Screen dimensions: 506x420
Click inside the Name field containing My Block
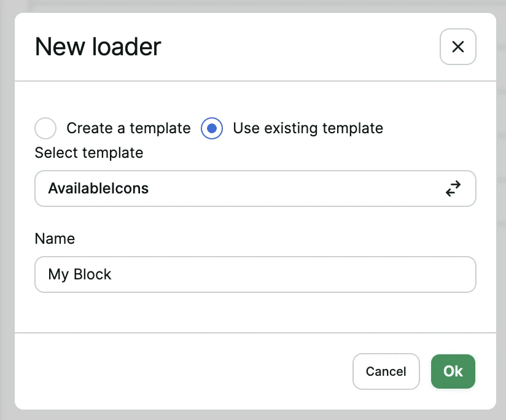255,274
